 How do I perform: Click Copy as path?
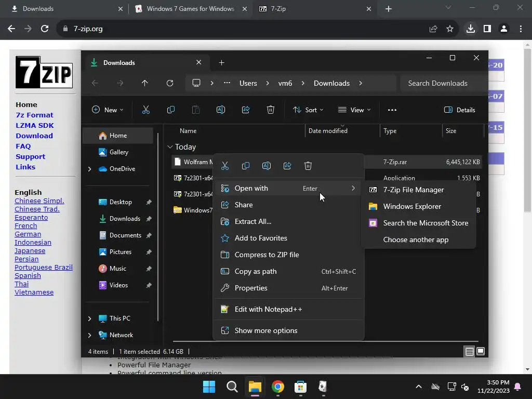click(288, 271)
